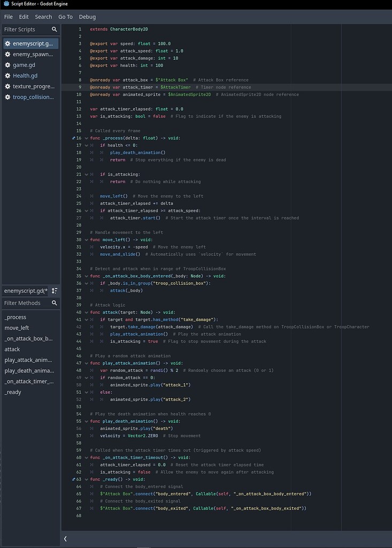Collapse the play_attack_animation function on line 47

tap(85, 363)
